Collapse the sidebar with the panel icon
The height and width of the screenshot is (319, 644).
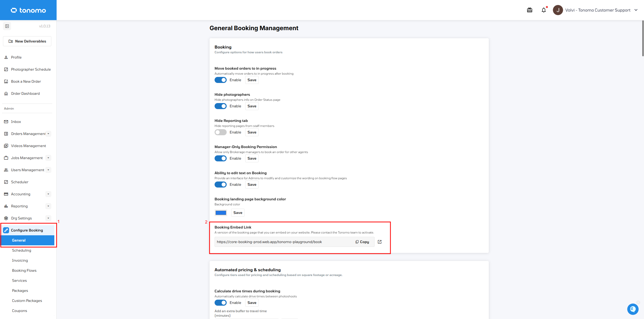point(7,26)
